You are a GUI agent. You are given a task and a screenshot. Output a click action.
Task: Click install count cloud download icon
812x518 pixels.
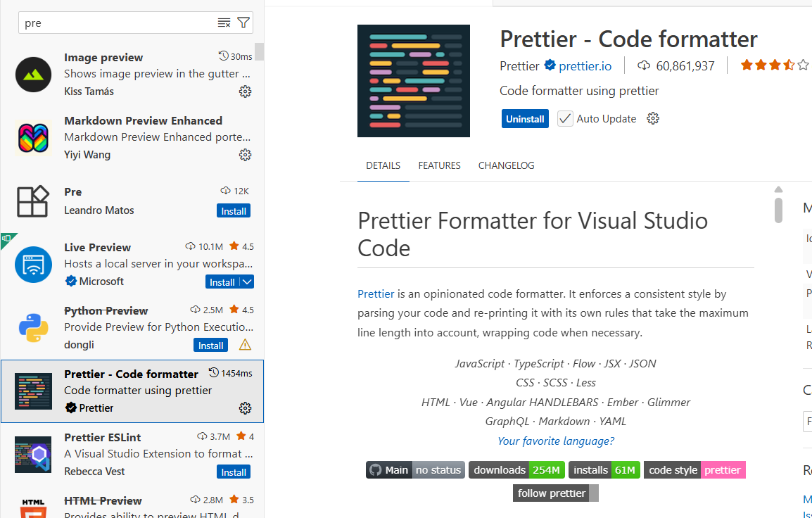(644, 65)
